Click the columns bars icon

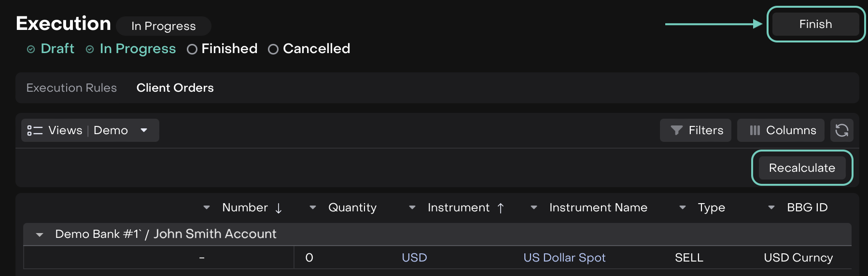pos(755,130)
